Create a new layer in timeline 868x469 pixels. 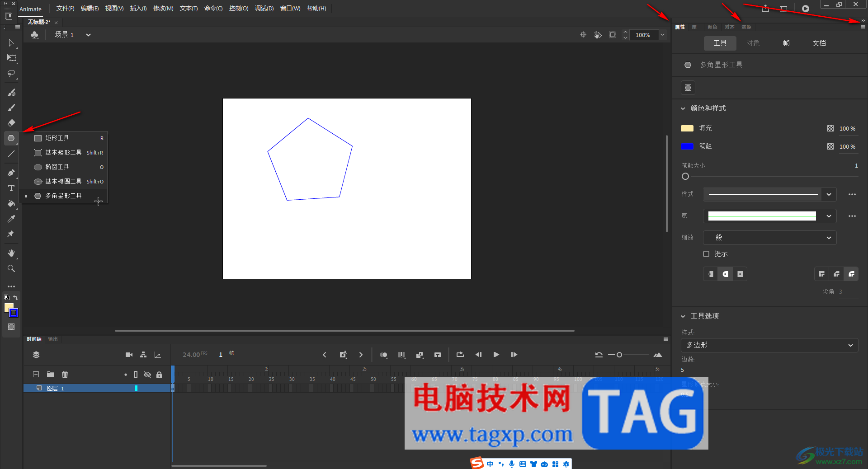(36, 375)
